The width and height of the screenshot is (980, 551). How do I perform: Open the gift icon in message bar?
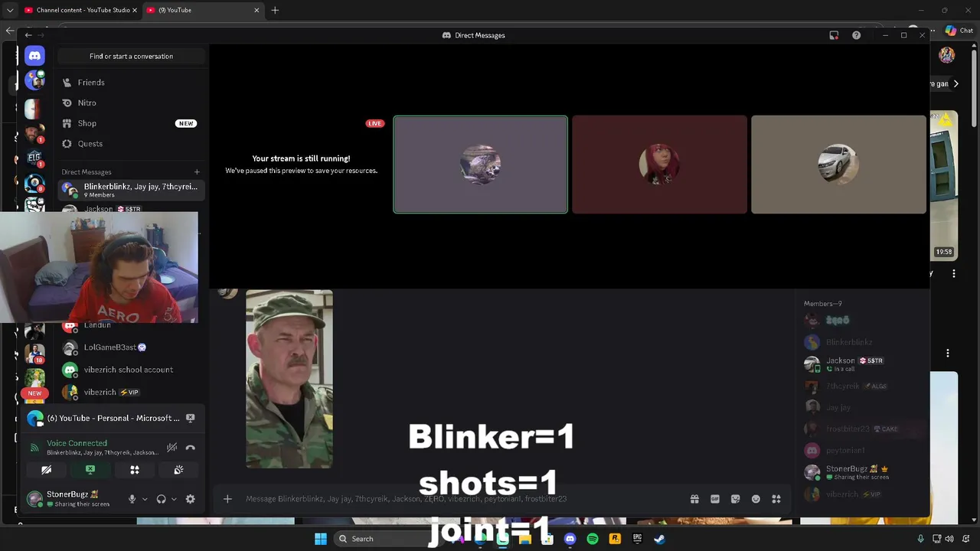(x=694, y=499)
